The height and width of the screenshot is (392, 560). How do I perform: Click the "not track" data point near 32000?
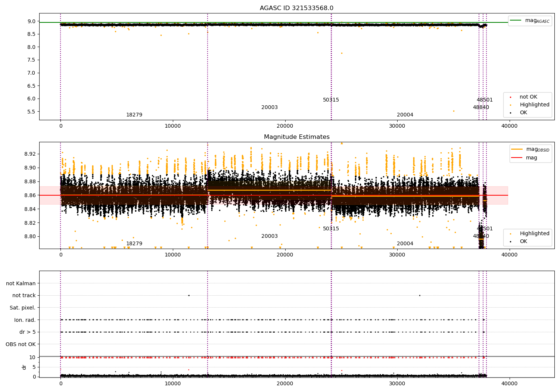click(420, 295)
